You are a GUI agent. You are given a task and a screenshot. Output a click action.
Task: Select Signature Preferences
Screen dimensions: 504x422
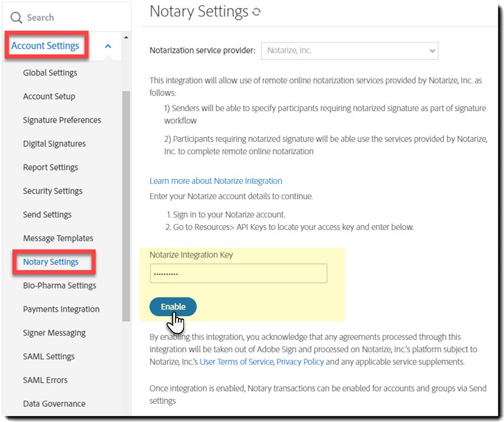pos(62,120)
